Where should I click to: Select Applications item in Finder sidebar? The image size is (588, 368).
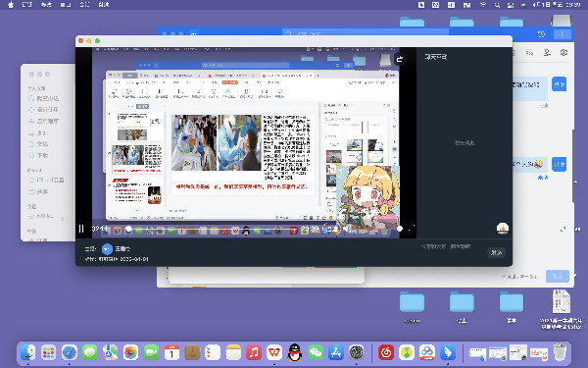tap(44, 121)
